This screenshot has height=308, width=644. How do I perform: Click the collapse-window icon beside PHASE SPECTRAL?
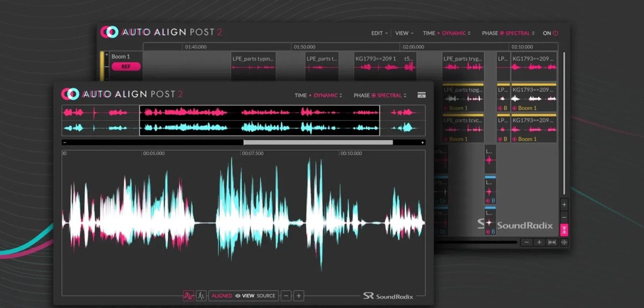421,95
